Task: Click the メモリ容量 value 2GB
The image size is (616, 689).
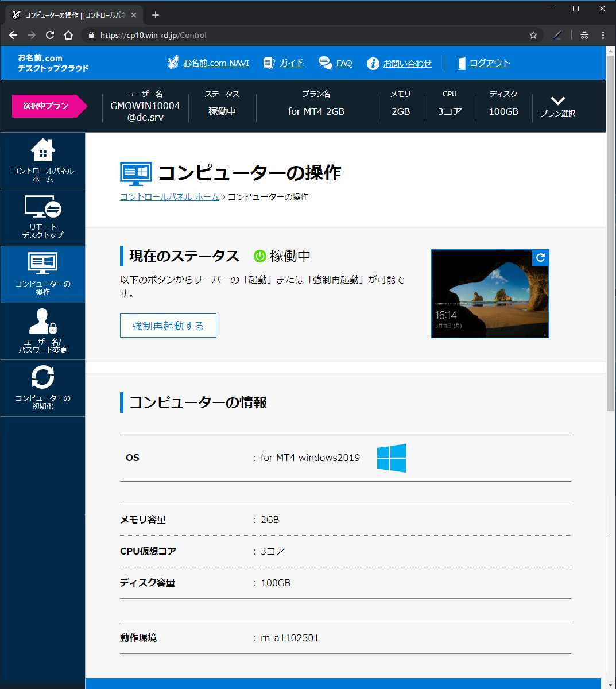Action: [x=270, y=520]
